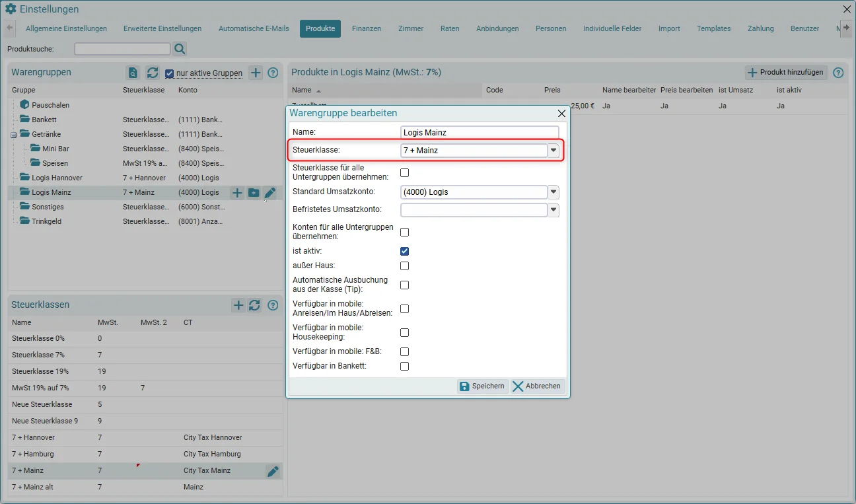Viewport: 856px width, 504px height.
Task: Click the Name field containing Logis Mainz
Action: click(480, 132)
